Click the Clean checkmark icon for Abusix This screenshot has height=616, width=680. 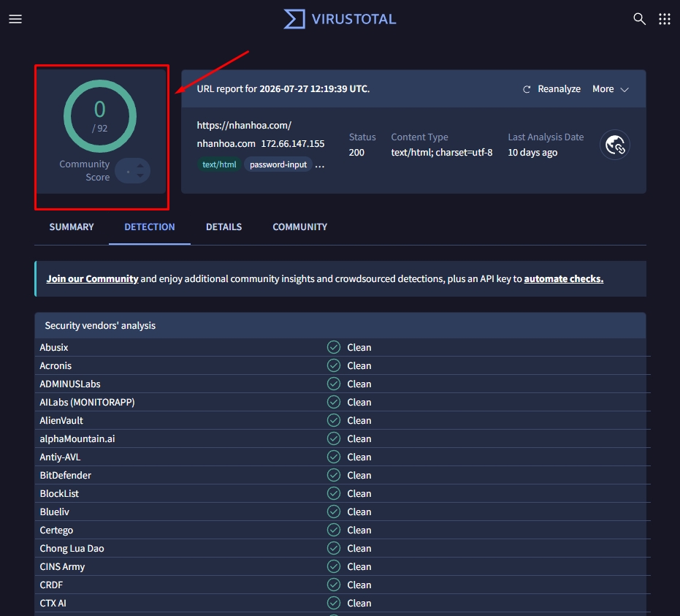pyautogui.click(x=334, y=348)
